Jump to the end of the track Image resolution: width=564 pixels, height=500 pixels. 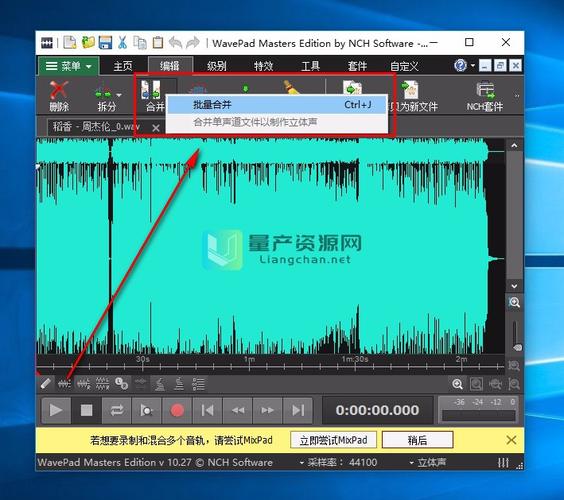pos(298,410)
